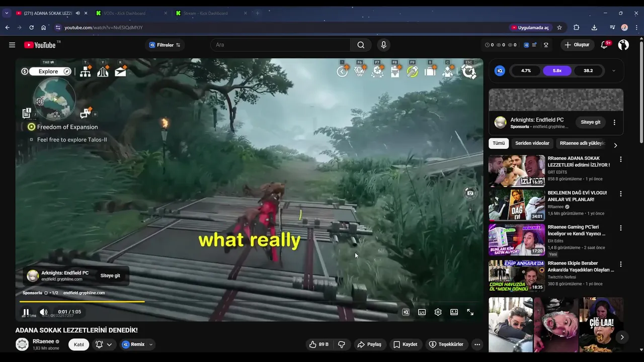The height and width of the screenshot is (362, 644).
Task: Click Siteye git on video overlay
Action: coord(110,276)
